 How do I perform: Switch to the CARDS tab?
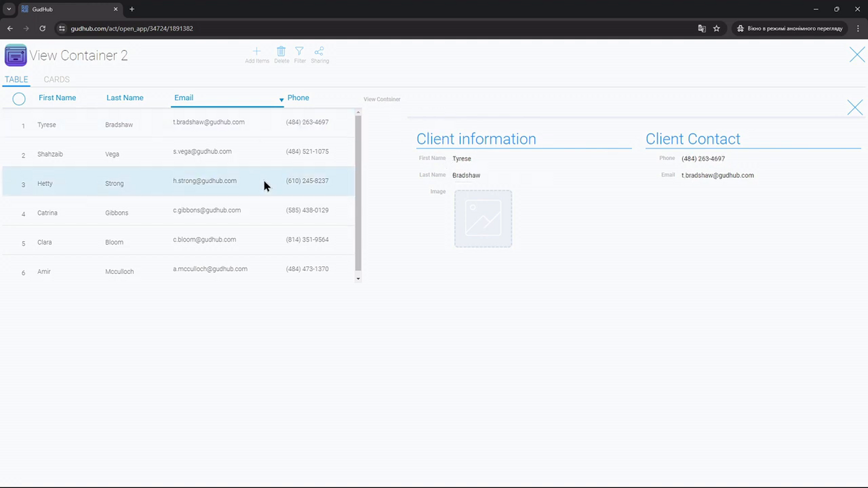point(56,79)
